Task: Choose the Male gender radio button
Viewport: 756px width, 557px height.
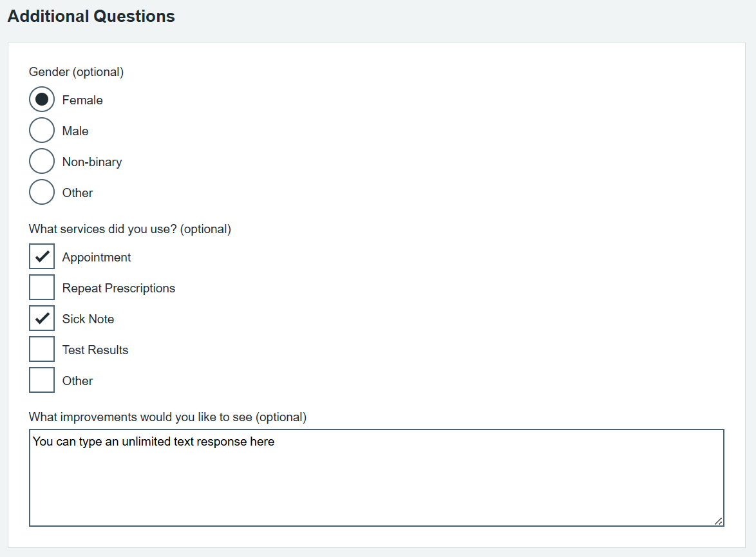Action: tap(42, 131)
